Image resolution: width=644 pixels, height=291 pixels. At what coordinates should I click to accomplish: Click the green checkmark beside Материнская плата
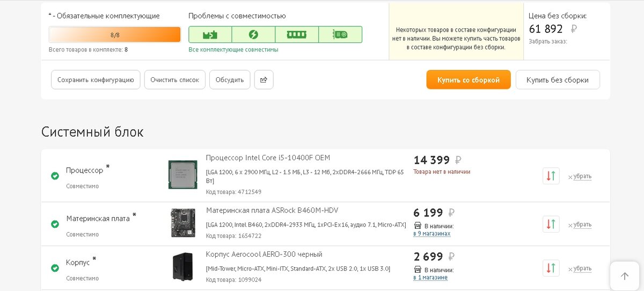tap(55, 224)
